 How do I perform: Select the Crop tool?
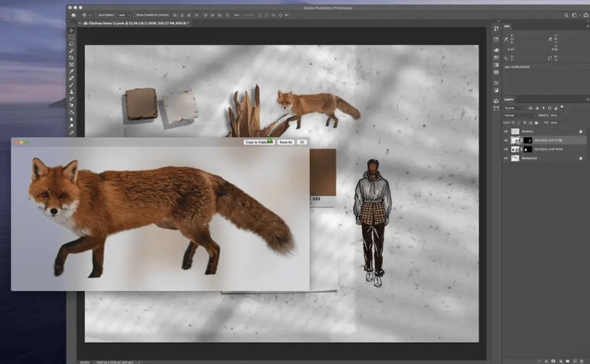pyautogui.click(x=71, y=58)
